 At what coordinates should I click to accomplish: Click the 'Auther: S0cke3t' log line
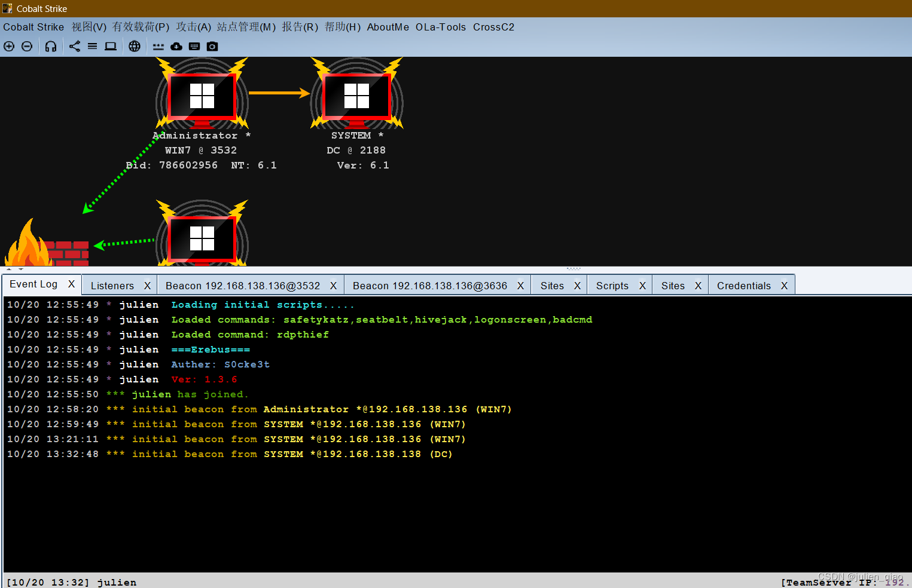click(220, 365)
